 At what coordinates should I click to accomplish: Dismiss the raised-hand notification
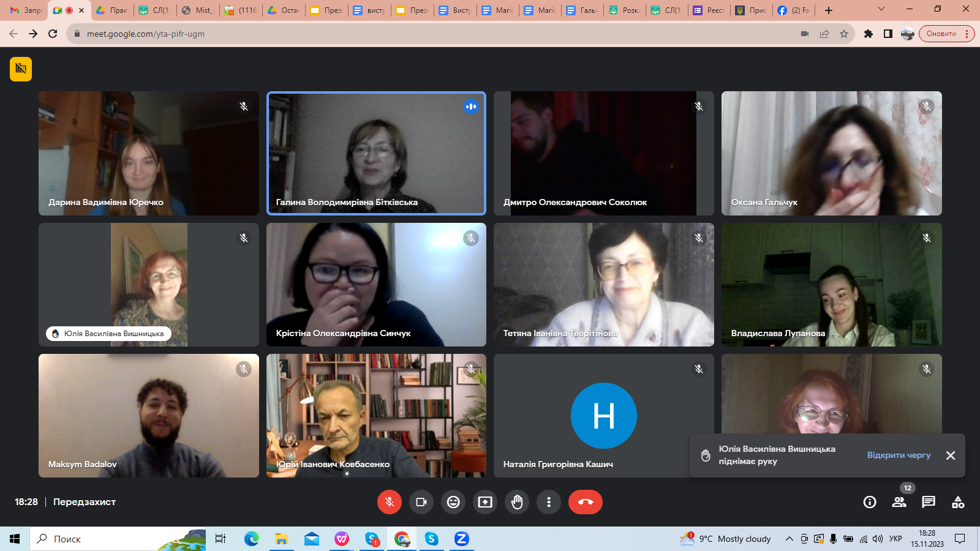(x=951, y=455)
